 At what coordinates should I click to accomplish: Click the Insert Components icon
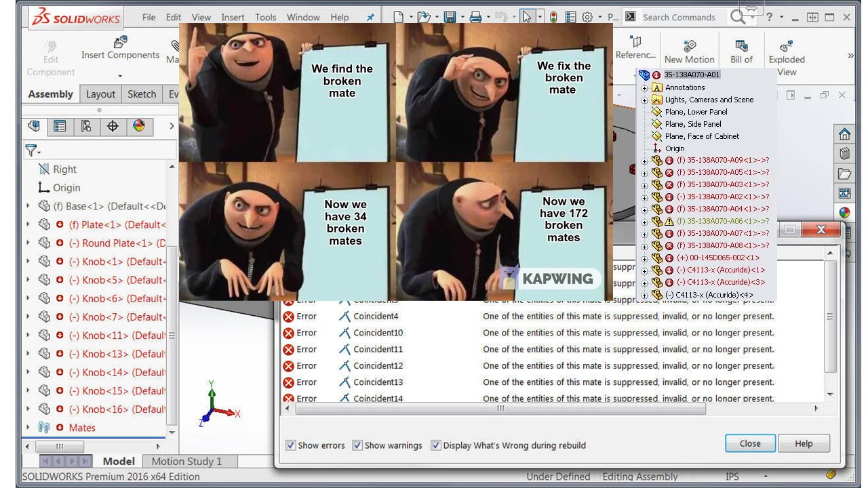(120, 43)
